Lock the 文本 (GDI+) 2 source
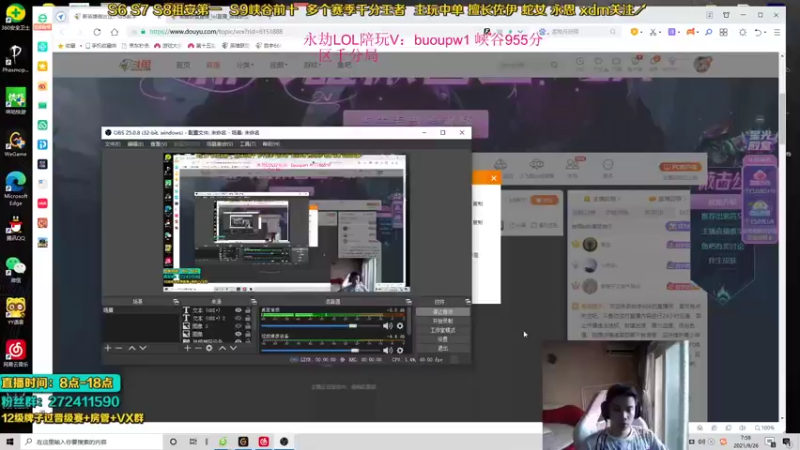The image size is (800, 450). pos(248,318)
